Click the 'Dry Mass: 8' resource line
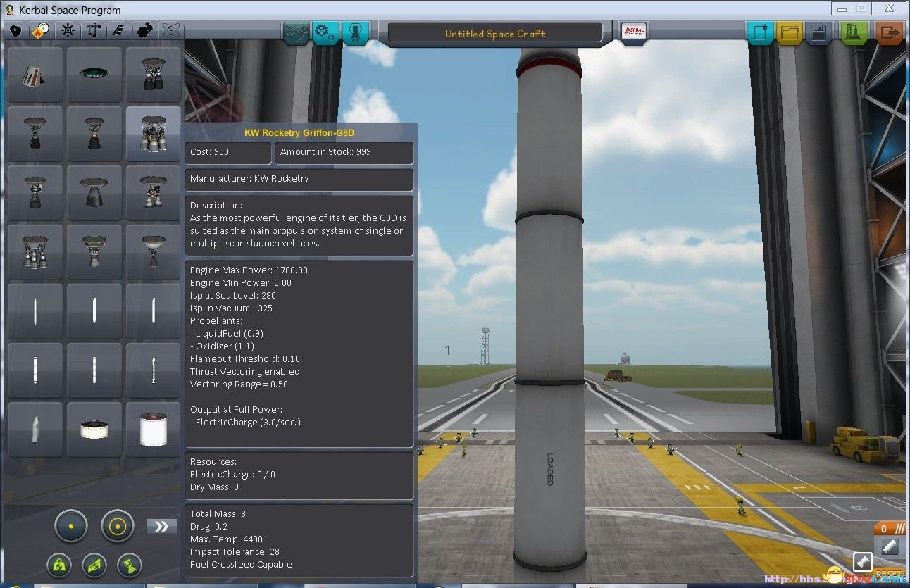The image size is (910, 588). click(215, 487)
